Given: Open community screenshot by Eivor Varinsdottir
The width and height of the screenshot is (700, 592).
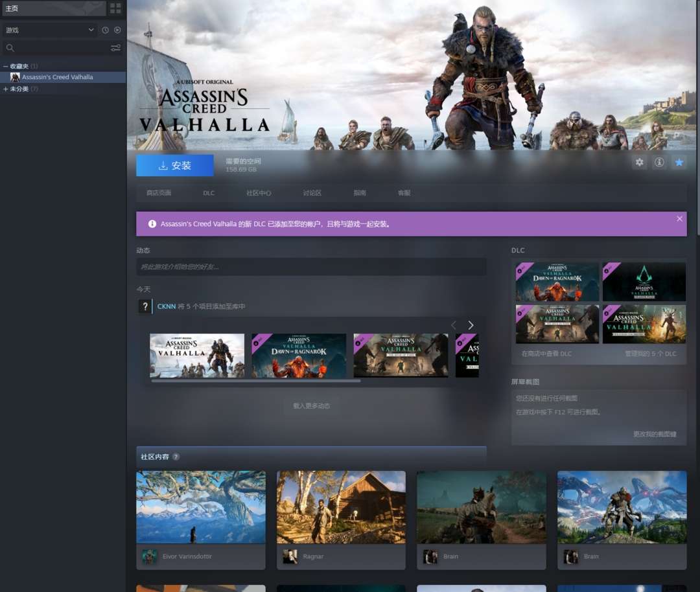Looking at the screenshot, I should pos(201,507).
